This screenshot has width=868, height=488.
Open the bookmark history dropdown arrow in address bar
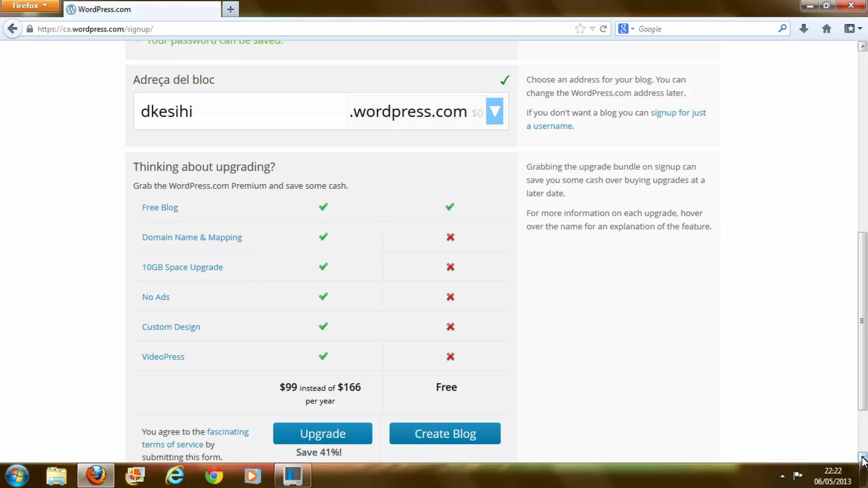point(593,29)
